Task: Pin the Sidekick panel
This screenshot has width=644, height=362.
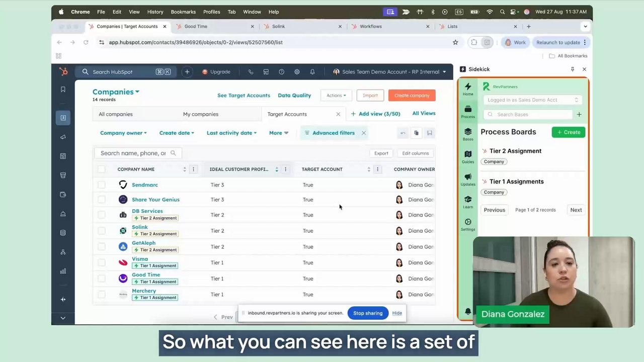Action: pyautogui.click(x=573, y=69)
